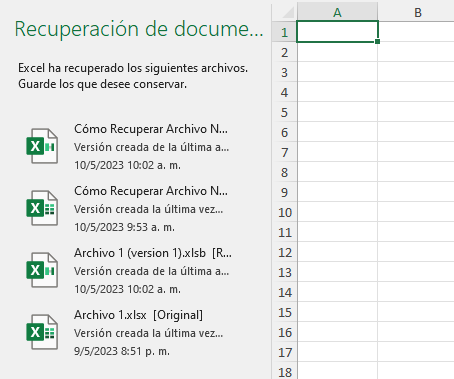Select row 2 header
The image size is (454, 379).
[284, 52]
